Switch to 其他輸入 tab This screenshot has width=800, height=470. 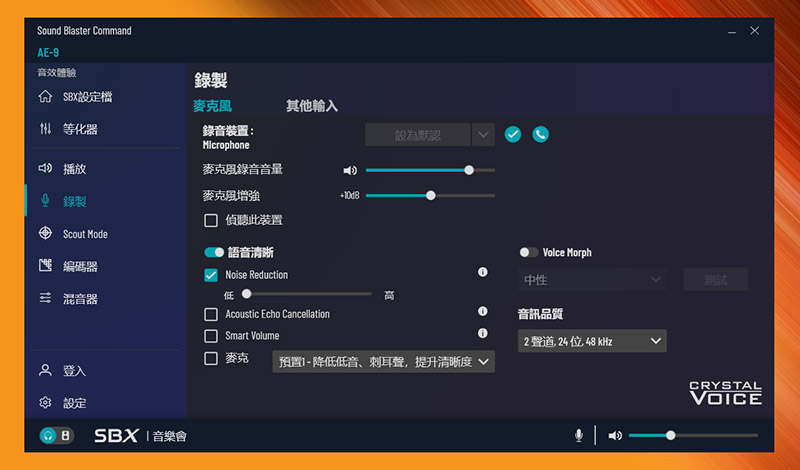click(x=312, y=106)
